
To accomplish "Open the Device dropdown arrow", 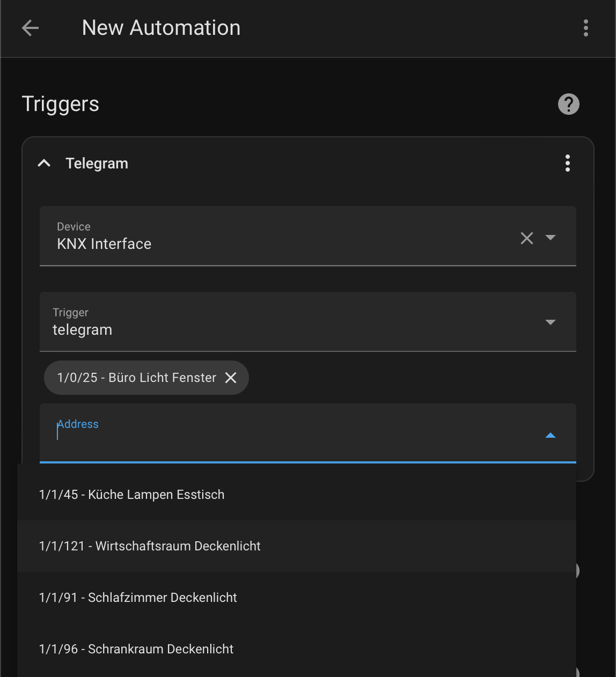I will 550,237.
